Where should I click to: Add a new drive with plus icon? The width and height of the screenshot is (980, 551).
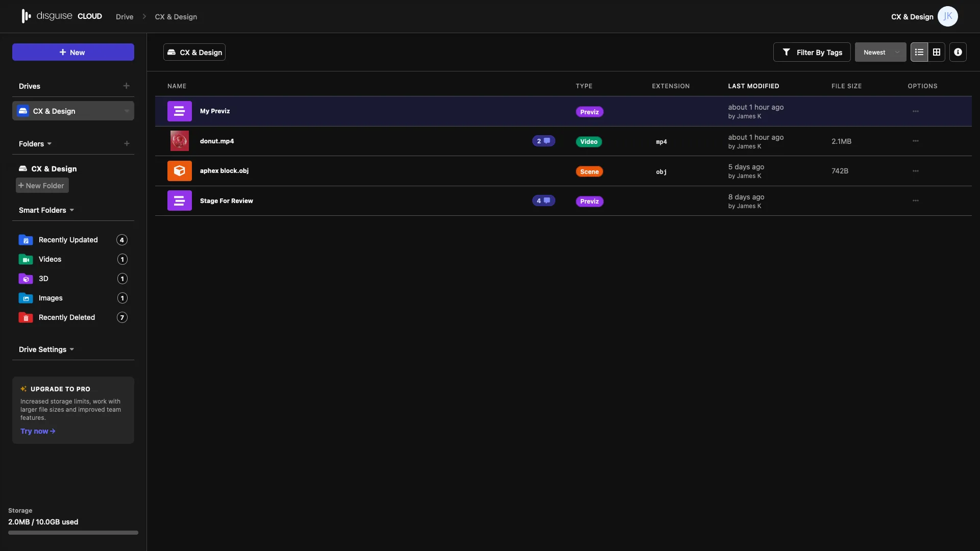click(x=126, y=86)
